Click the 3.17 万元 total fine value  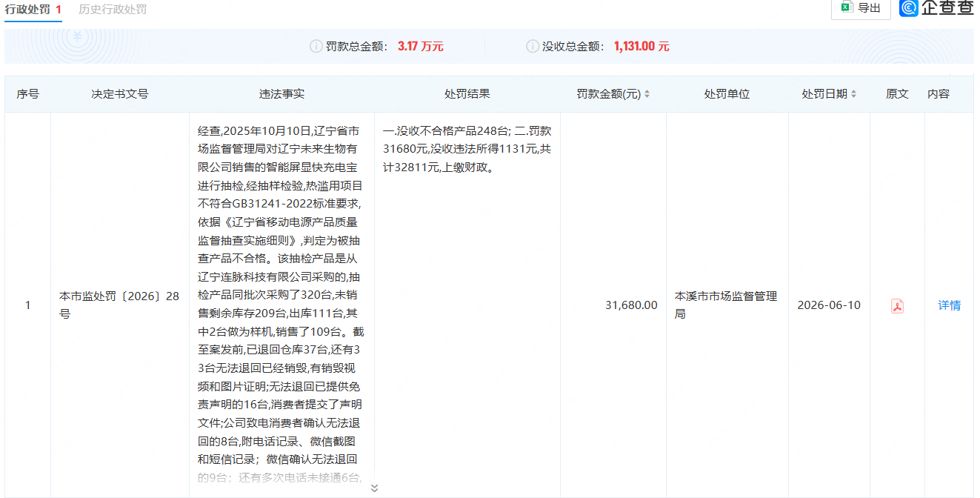pos(421,46)
